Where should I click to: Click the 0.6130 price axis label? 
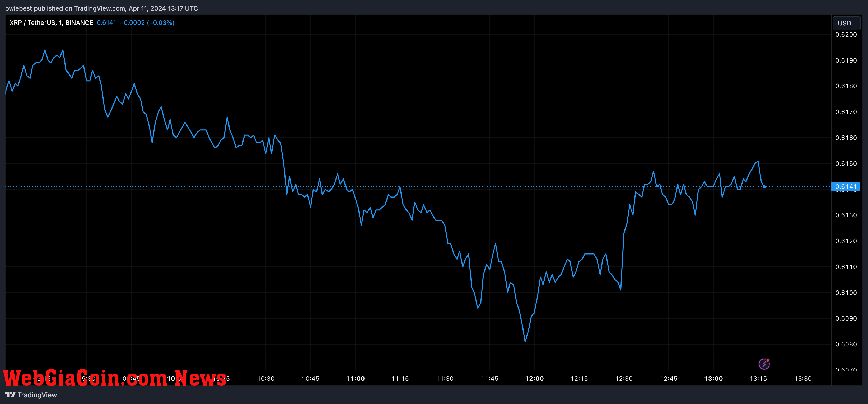(x=846, y=215)
